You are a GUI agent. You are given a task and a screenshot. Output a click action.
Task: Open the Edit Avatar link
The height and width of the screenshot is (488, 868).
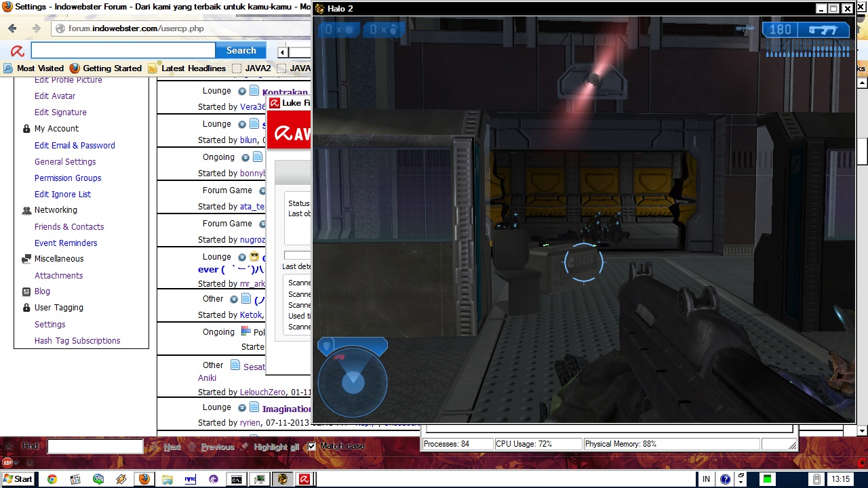[55, 96]
